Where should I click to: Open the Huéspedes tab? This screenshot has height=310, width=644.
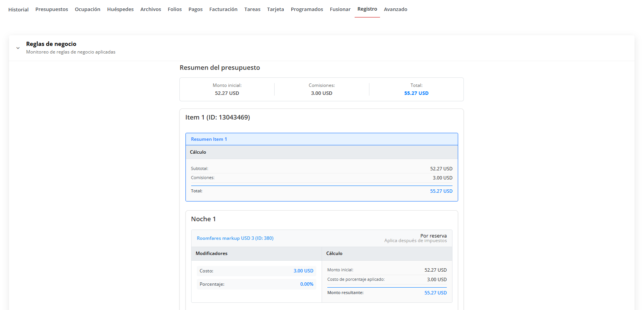click(120, 9)
